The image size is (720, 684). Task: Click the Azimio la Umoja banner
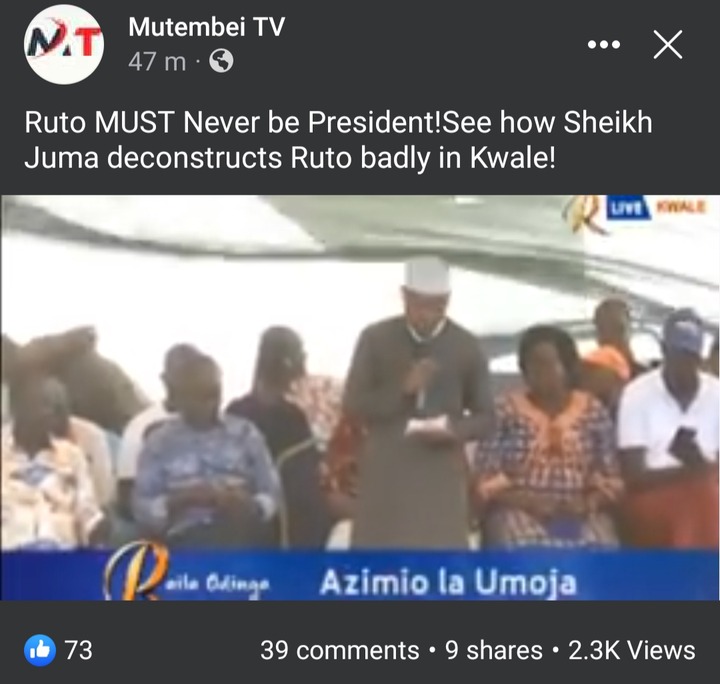pos(448,582)
